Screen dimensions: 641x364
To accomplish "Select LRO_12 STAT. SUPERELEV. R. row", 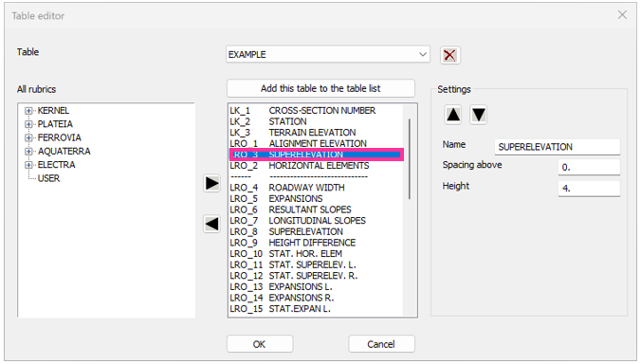I will click(x=316, y=276).
